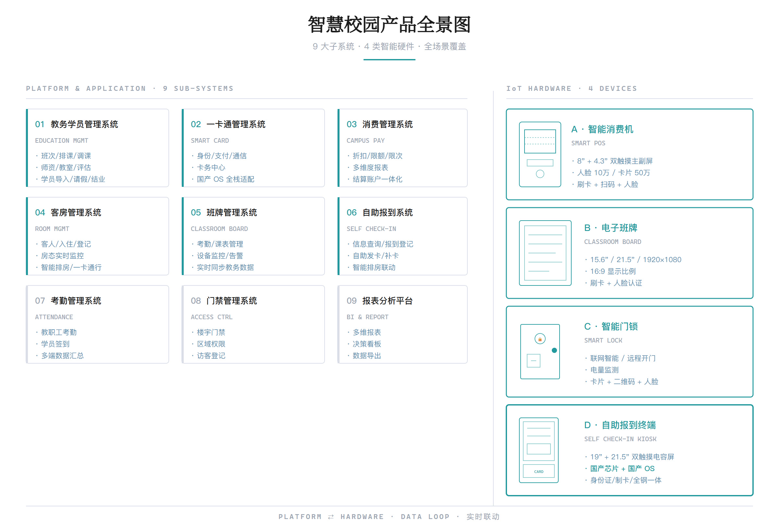Click the classroom board device illustration
The image size is (779, 532).
tap(545, 253)
